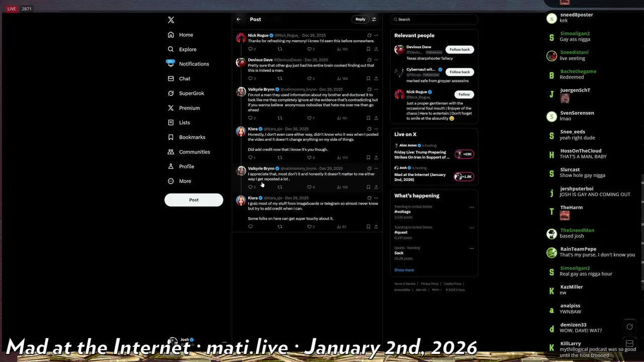Follow back Devious Dave
Screen dimensions: 644x362
(459, 49)
